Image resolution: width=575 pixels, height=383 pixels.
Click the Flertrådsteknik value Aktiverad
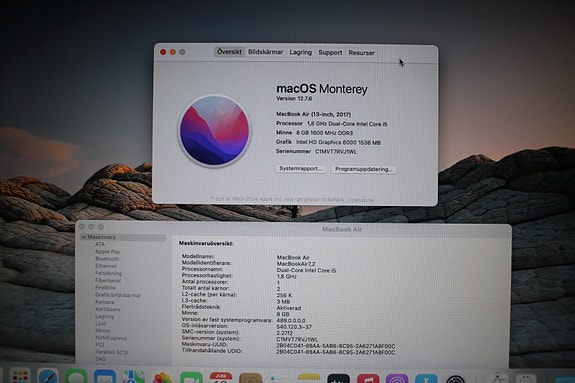(x=289, y=308)
